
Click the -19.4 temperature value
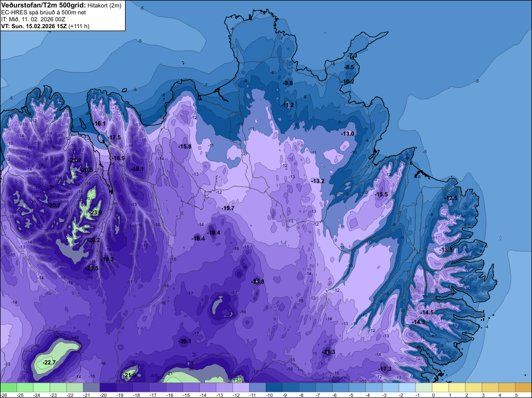[x=214, y=233]
